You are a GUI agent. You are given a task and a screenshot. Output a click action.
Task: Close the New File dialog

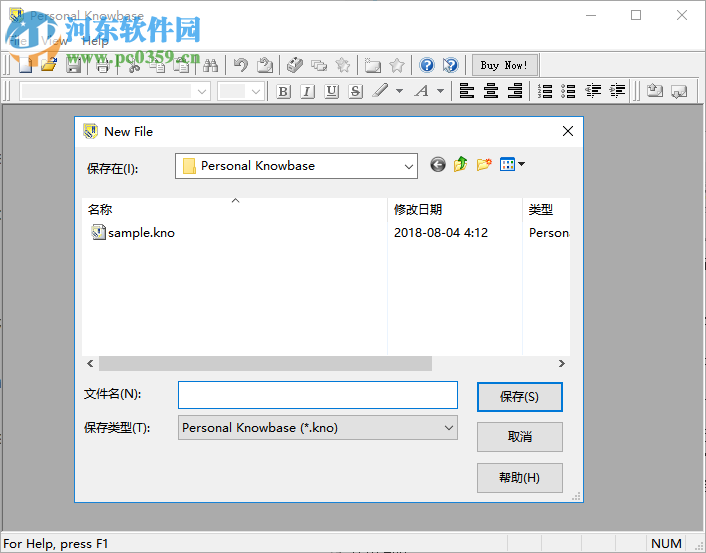[568, 131]
